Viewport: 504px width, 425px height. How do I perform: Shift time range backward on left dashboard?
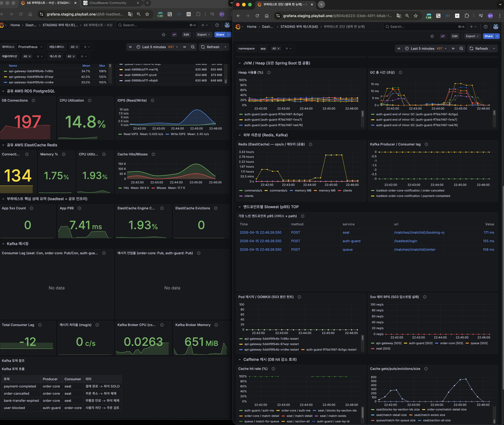130,47
